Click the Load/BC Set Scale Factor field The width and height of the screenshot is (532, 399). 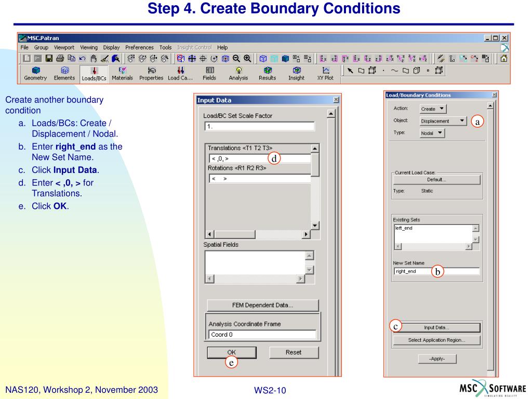(x=260, y=127)
